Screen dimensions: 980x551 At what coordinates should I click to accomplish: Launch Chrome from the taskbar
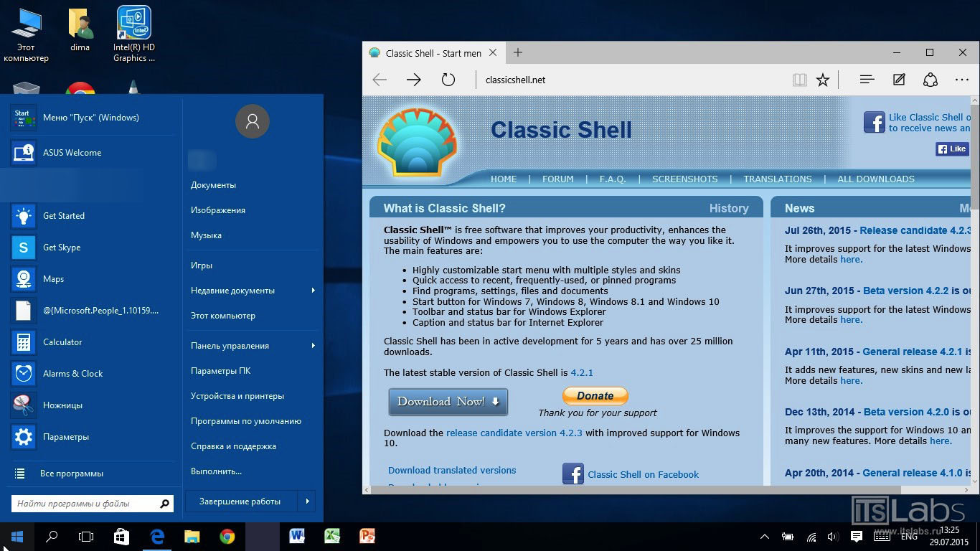[x=227, y=537]
